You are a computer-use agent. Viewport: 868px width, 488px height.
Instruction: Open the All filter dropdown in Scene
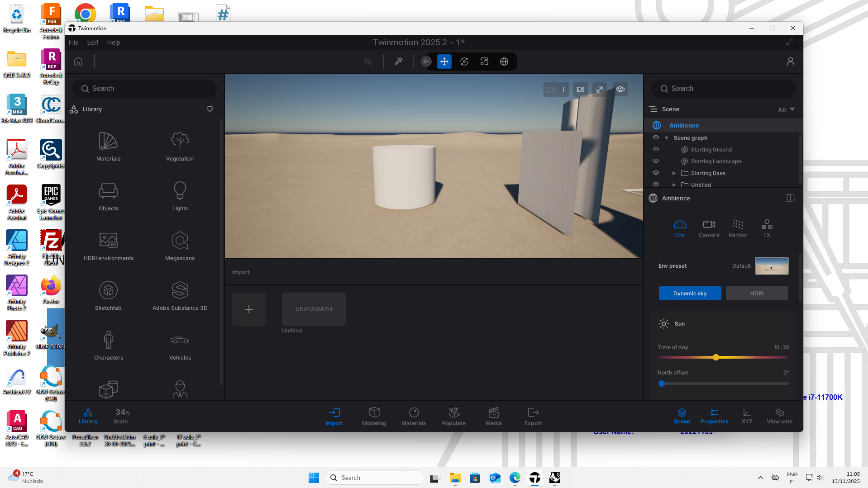[x=786, y=109]
